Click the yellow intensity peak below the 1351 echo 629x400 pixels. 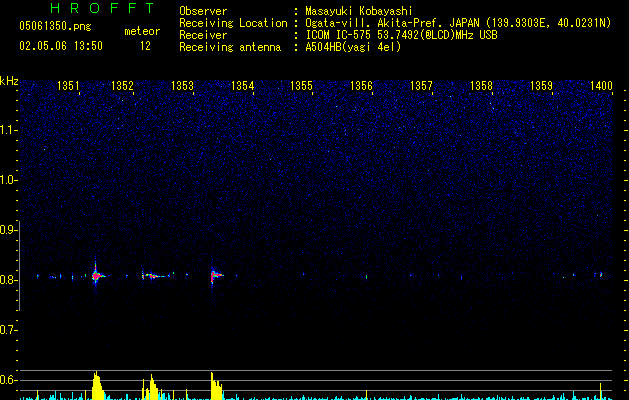point(98,386)
